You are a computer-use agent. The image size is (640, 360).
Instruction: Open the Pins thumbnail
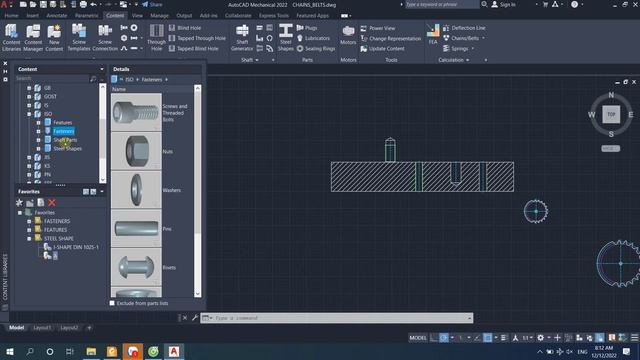pos(136,228)
